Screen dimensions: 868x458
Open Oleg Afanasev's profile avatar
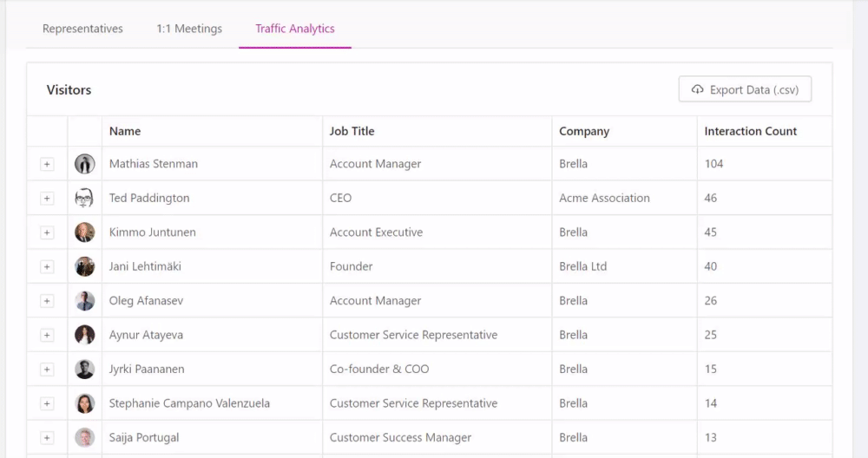85,301
